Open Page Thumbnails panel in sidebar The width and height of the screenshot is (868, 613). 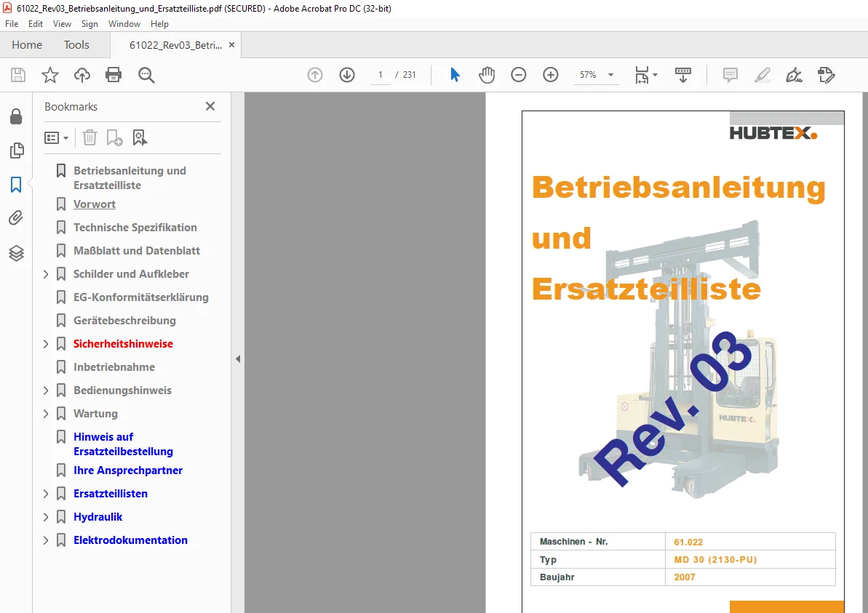coord(17,151)
